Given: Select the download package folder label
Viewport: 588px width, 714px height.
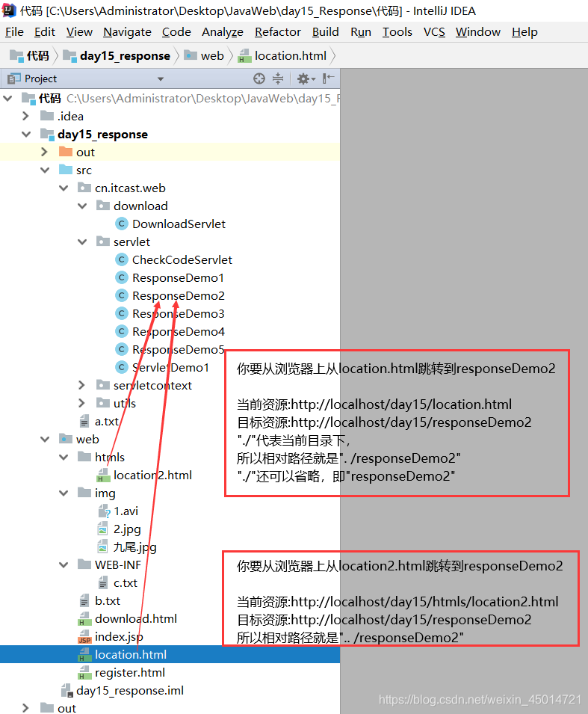Looking at the screenshot, I should 140,206.
